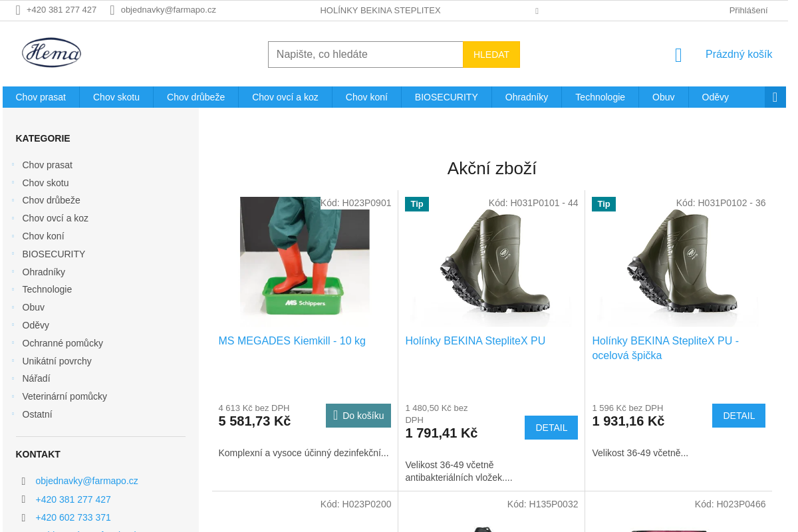Click phone icon beside +420 381 277 427 in top bar
This screenshot has width=798, height=532.
tap(18, 10)
